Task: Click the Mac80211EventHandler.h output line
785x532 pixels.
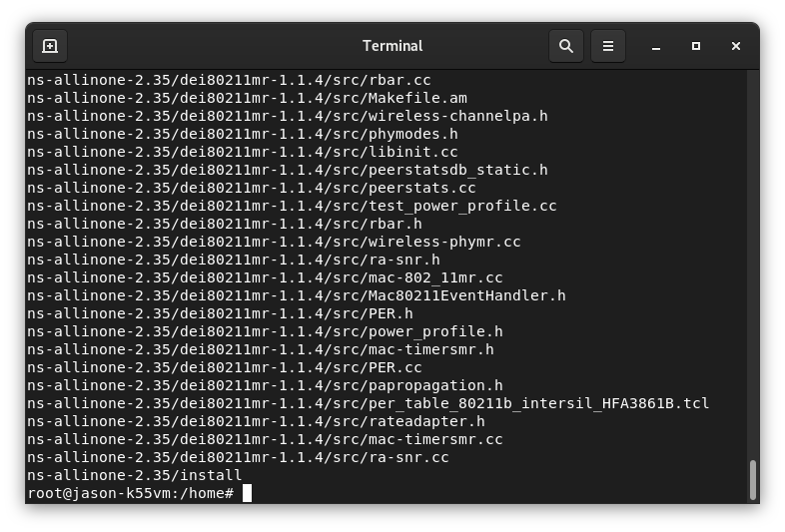Action: click(297, 295)
